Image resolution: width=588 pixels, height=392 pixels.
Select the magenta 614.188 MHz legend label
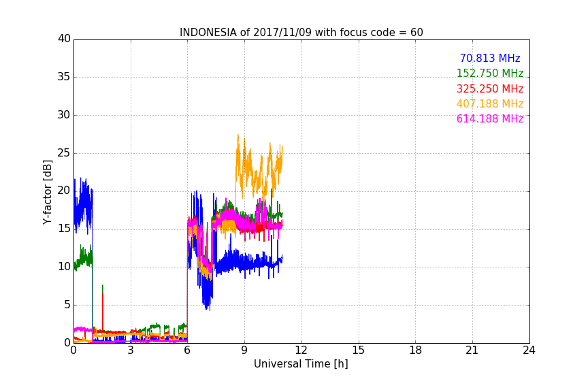tap(490, 118)
